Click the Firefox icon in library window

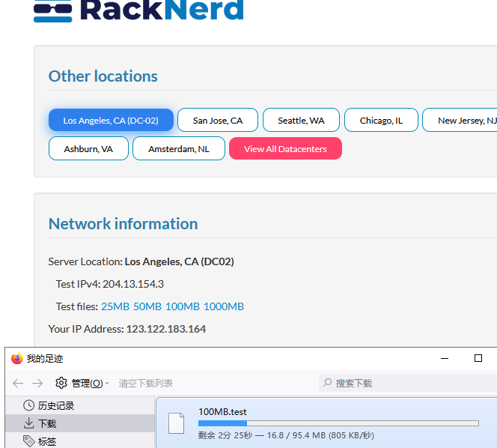(x=17, y=359)
